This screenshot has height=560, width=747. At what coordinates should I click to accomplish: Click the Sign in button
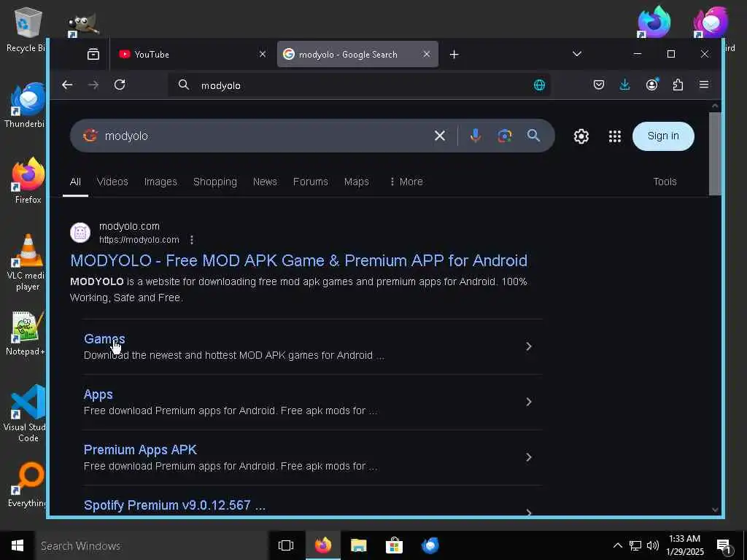coord(663,136)
